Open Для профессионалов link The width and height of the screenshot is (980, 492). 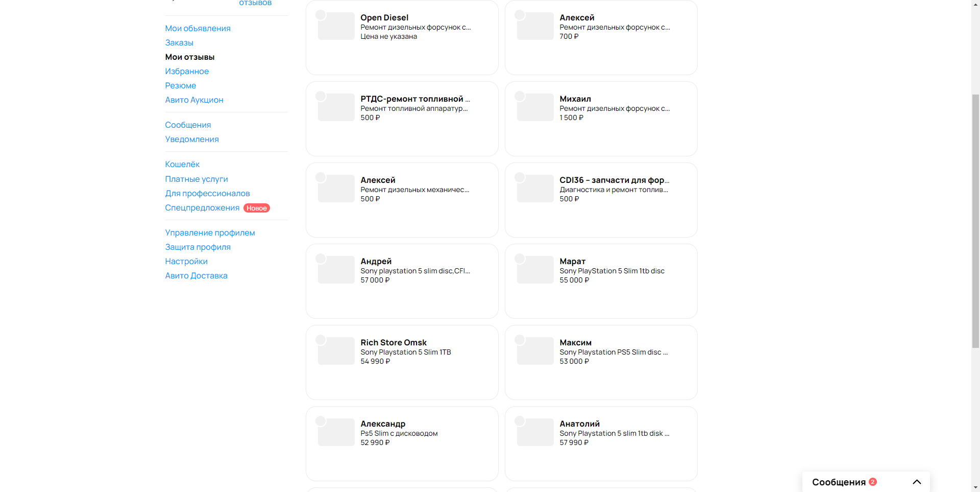point(207,194)
